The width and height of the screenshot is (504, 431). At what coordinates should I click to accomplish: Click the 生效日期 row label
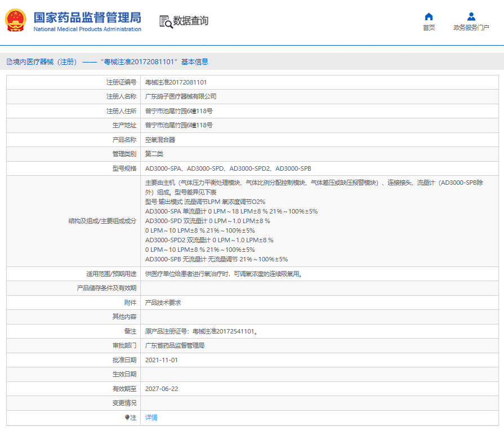124,374
